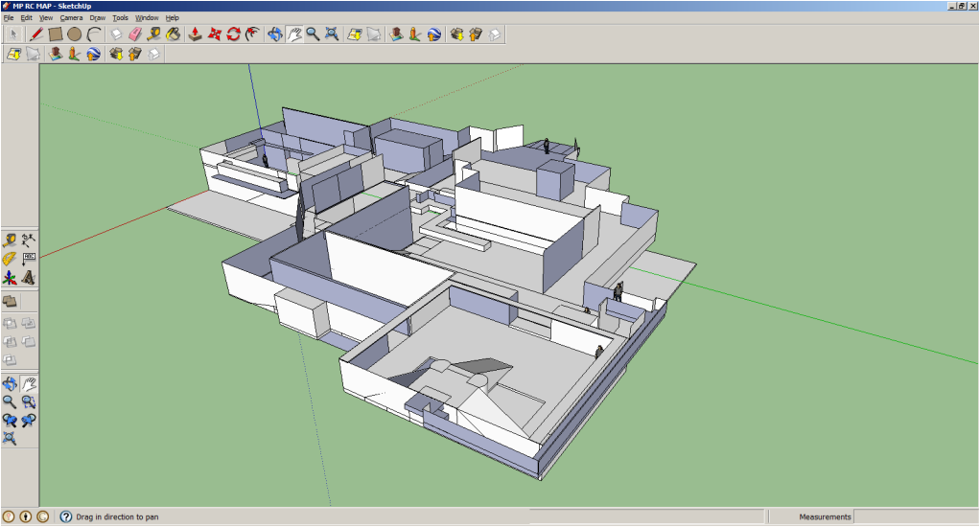Open the View menu
This screenshot has width=980, height=527.
pyautogui.click(x=46, y=18)
